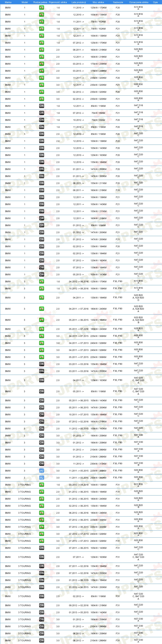Click the Lata produkcji column header
Viewport: 162px width, 644px height.
tap(79, 2)
